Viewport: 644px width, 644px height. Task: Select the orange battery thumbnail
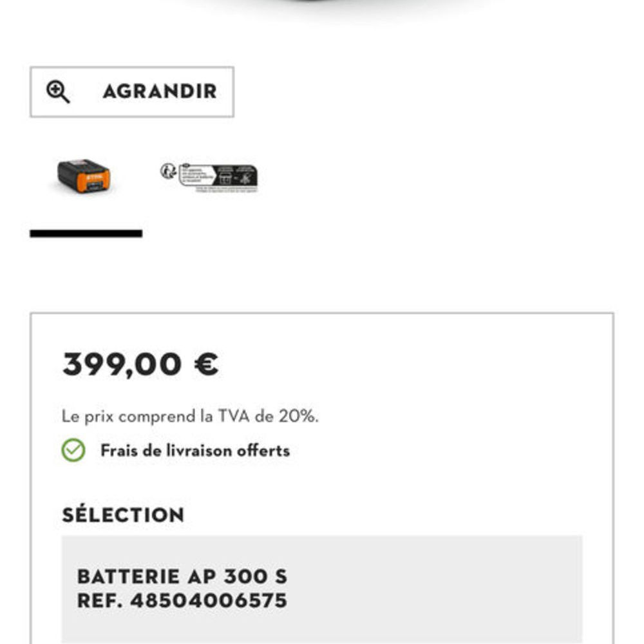84,176
